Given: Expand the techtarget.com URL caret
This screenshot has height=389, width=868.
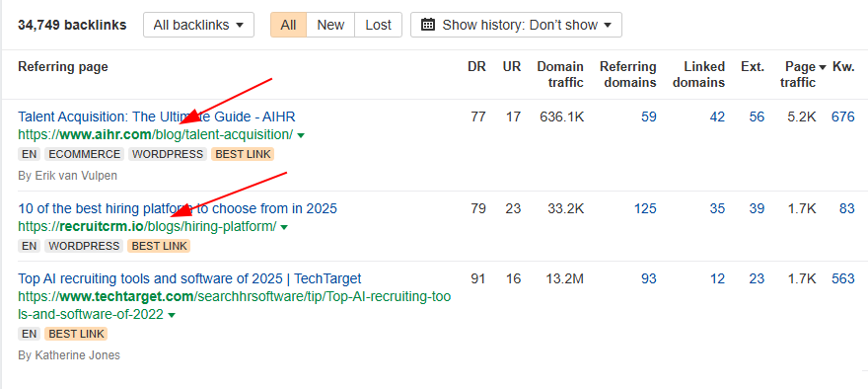Looking at the screenshot, I should 171,315.
